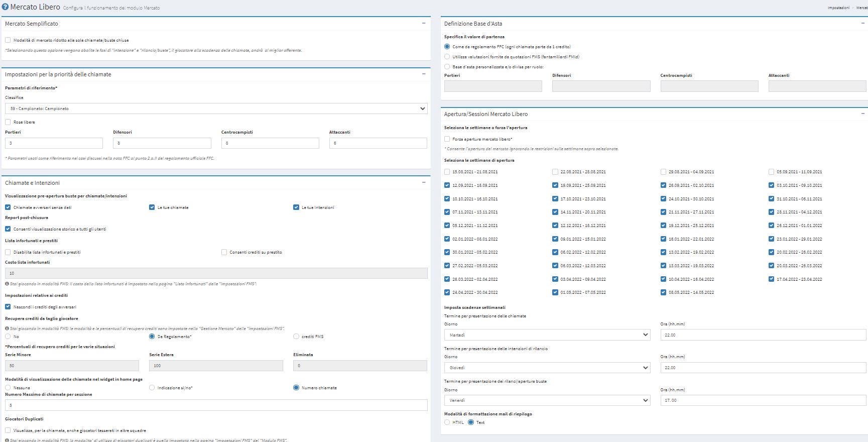The height and width of the screenshot is (442, 868).
Task: Click the Portieri priority input field
Action: 54,143
